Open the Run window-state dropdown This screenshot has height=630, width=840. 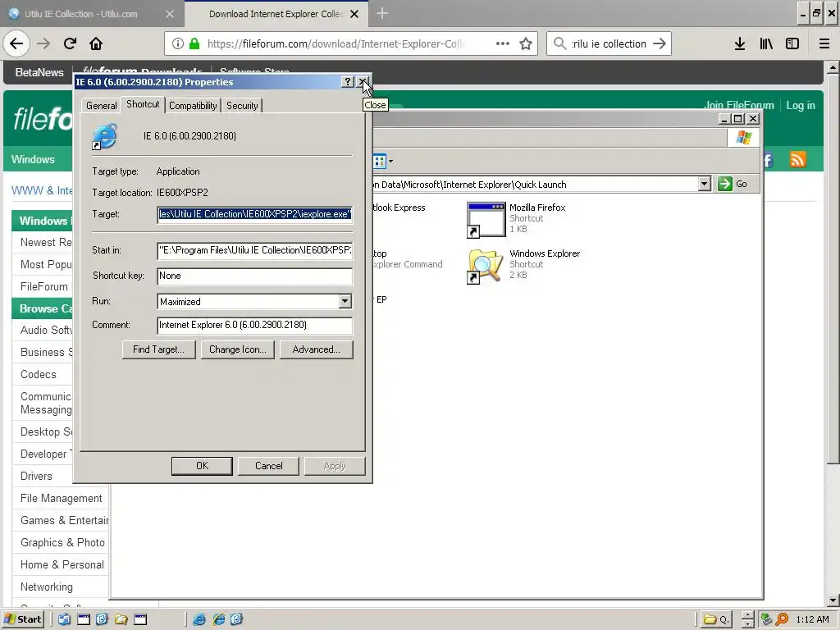(345, 301)
